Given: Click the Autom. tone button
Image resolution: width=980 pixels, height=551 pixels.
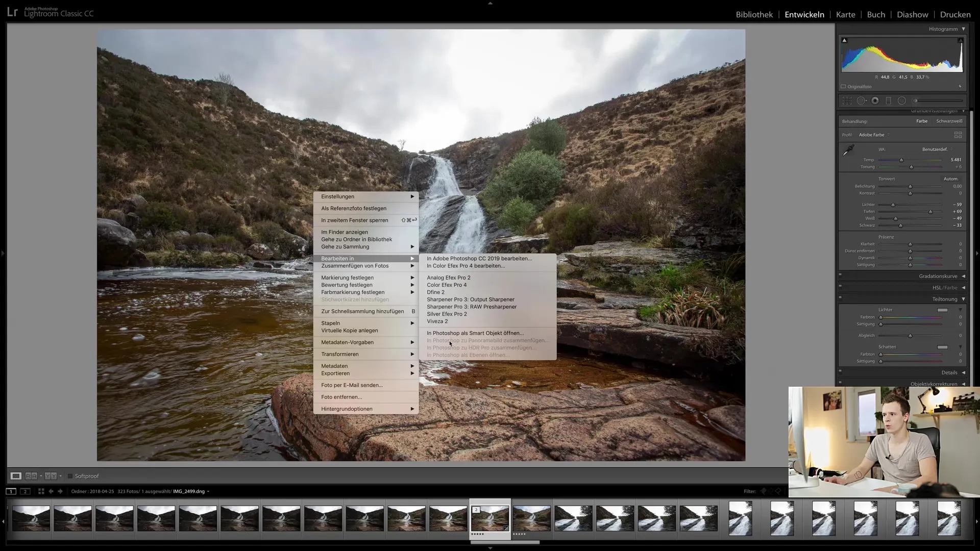Looking at the screenshot, I should tap(950, 179).
